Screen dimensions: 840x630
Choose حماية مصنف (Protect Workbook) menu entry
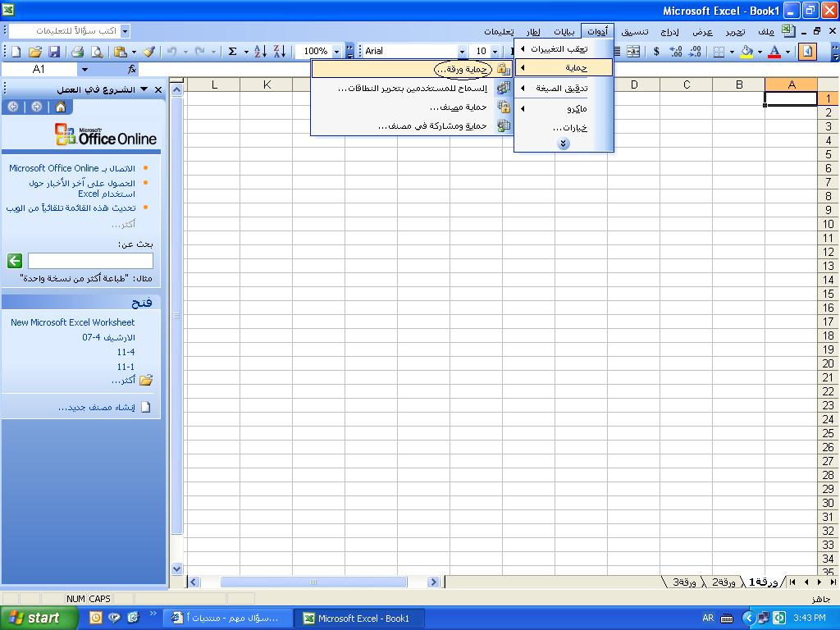click(412, 107)
